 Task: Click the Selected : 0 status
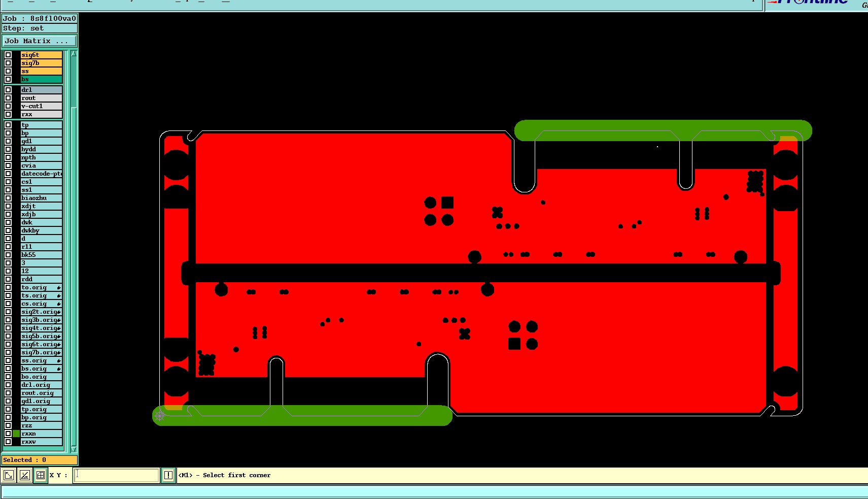pos(40,460)
